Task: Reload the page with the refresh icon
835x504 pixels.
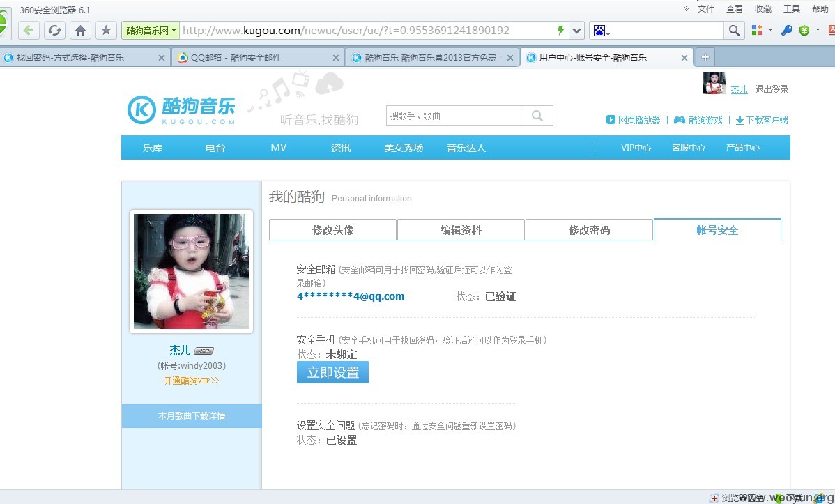Action: [54, 31]
